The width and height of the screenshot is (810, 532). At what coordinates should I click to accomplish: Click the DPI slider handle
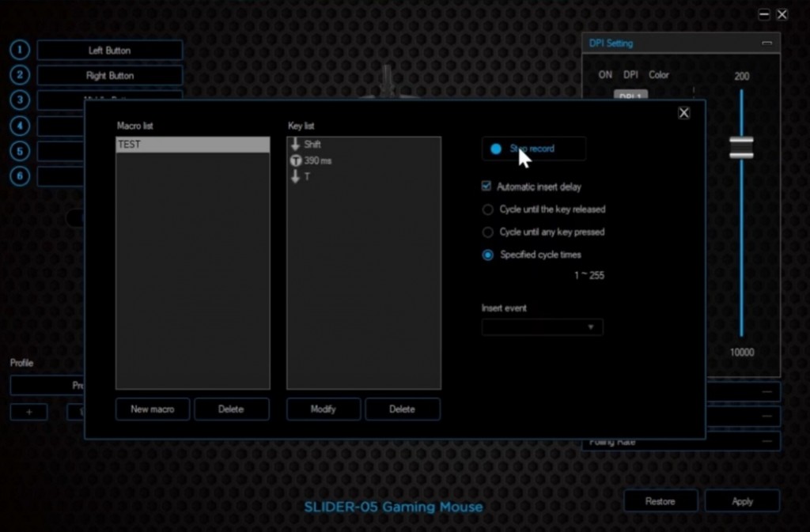pos(741,148)
